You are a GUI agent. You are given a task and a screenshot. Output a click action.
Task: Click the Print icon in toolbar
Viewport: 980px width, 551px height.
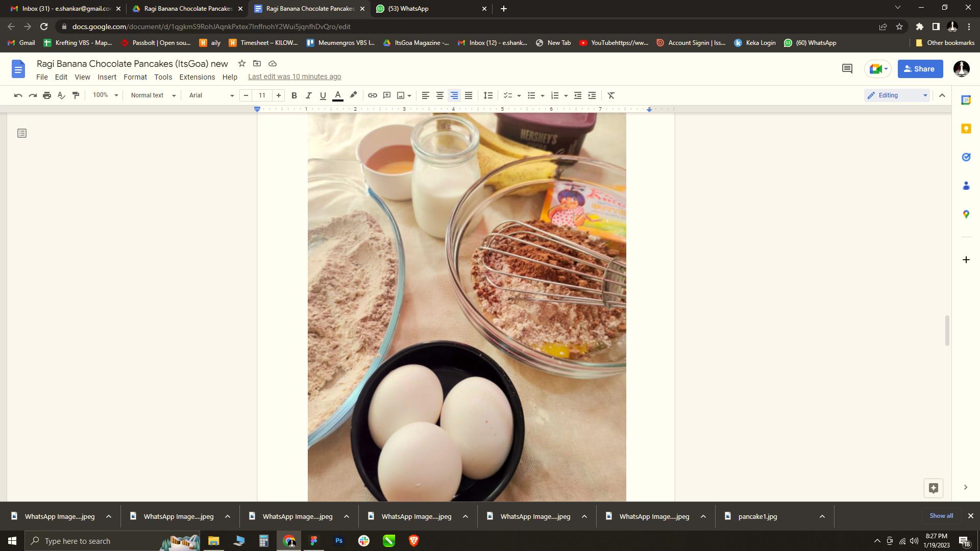click(47, 95)
